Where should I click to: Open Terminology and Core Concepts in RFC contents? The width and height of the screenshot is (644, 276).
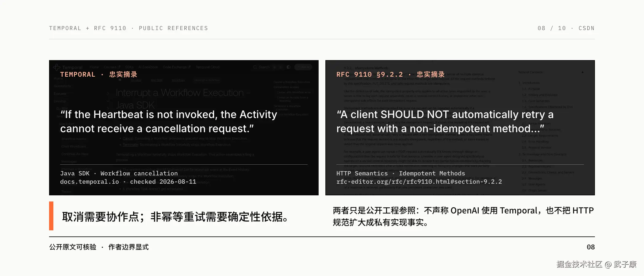tap(544, 154)
